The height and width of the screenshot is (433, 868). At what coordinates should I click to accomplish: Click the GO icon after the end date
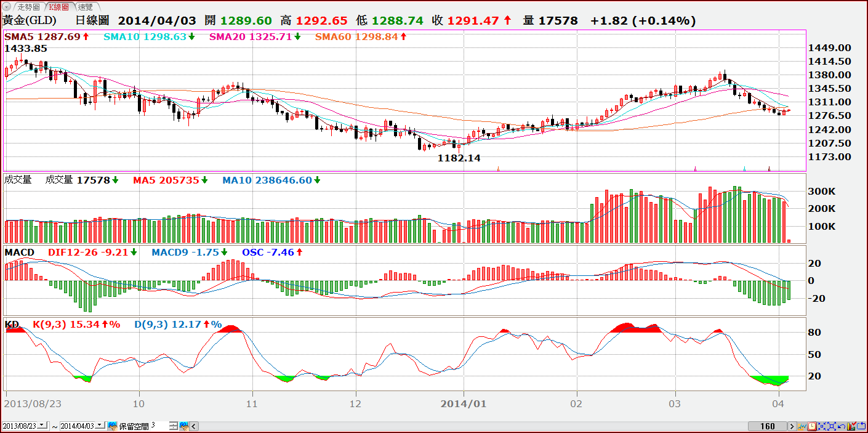(x=113, y=426)
